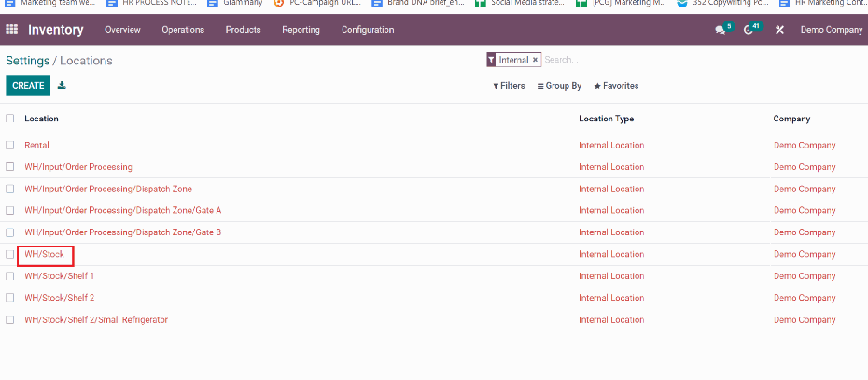This screenshot has height=380, width=868.
Task: Tick checkbox for WH/Stock row
Action: point(10,254)
